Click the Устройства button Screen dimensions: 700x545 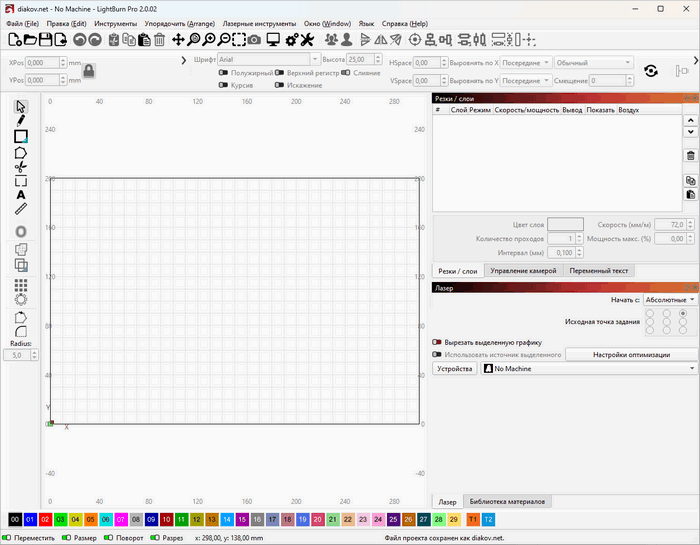coord(455,369)
